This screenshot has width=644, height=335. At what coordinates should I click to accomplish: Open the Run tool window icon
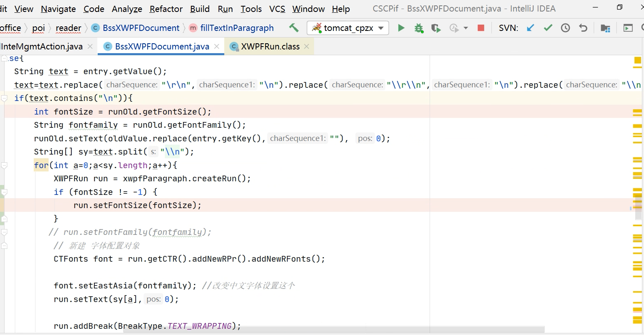628,28
